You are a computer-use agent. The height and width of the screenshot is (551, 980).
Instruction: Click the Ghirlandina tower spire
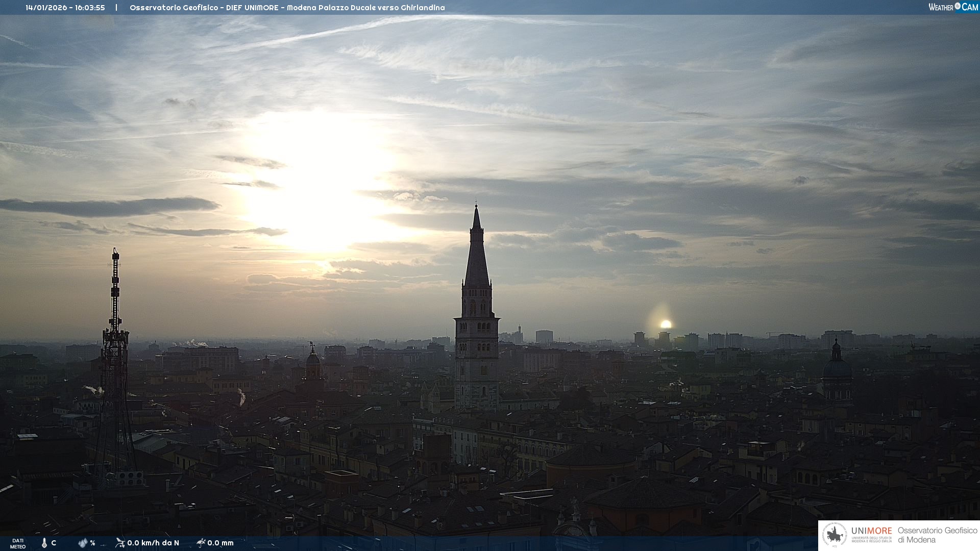click(477, 250)
